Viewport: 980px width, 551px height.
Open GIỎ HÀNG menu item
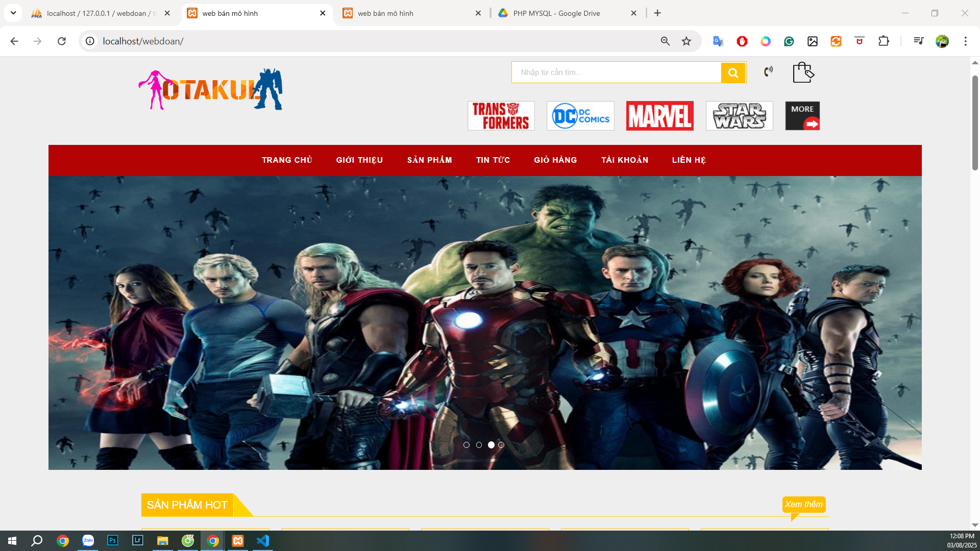pyautogui.click(x=555, y=160)
